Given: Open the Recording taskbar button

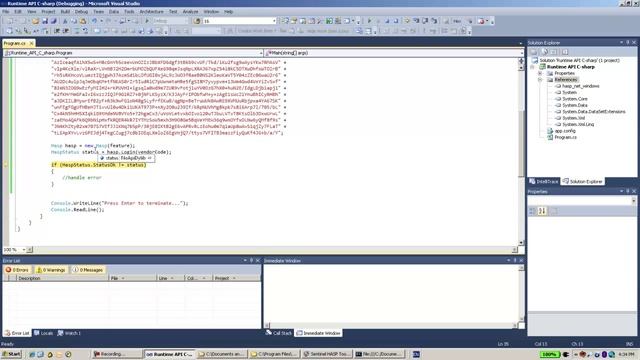Looking at the screenshot, I should [x=116, y=354].
